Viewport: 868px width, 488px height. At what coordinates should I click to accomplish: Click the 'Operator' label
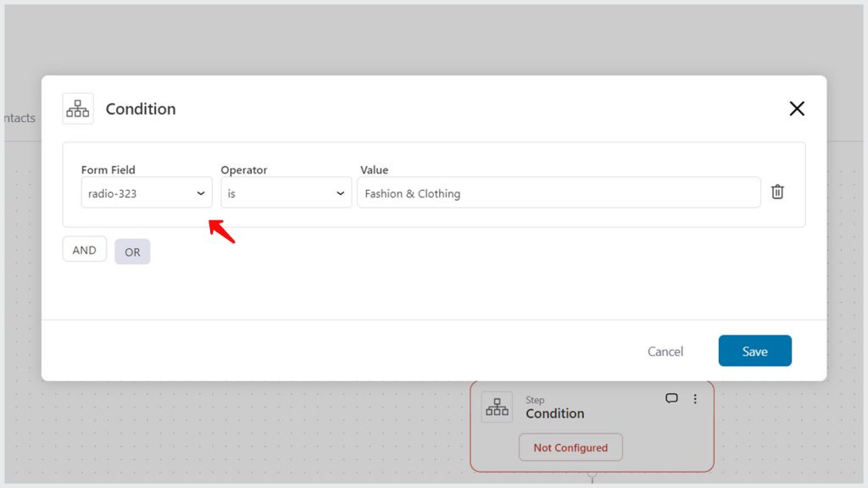tap(244, 169)
